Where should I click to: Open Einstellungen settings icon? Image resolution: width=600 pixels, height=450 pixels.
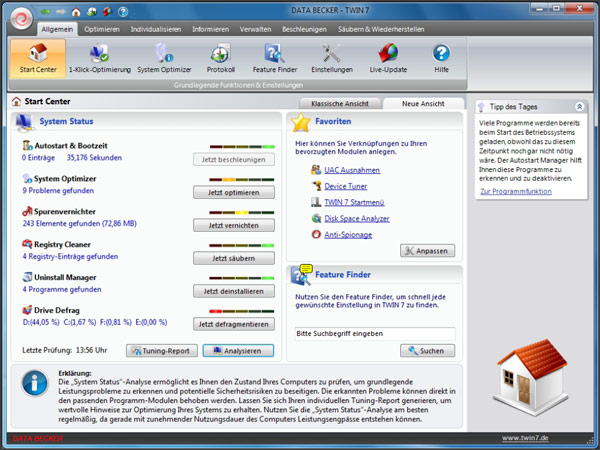tap(332, 59)
